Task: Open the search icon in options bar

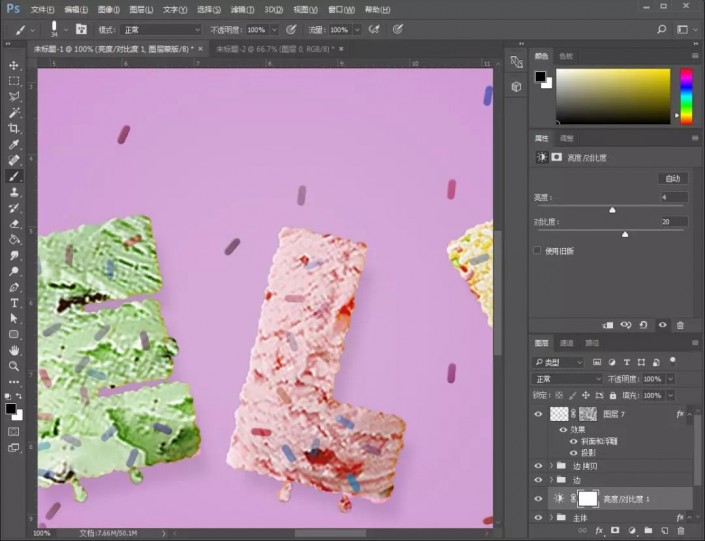Action: click(661, 30)
